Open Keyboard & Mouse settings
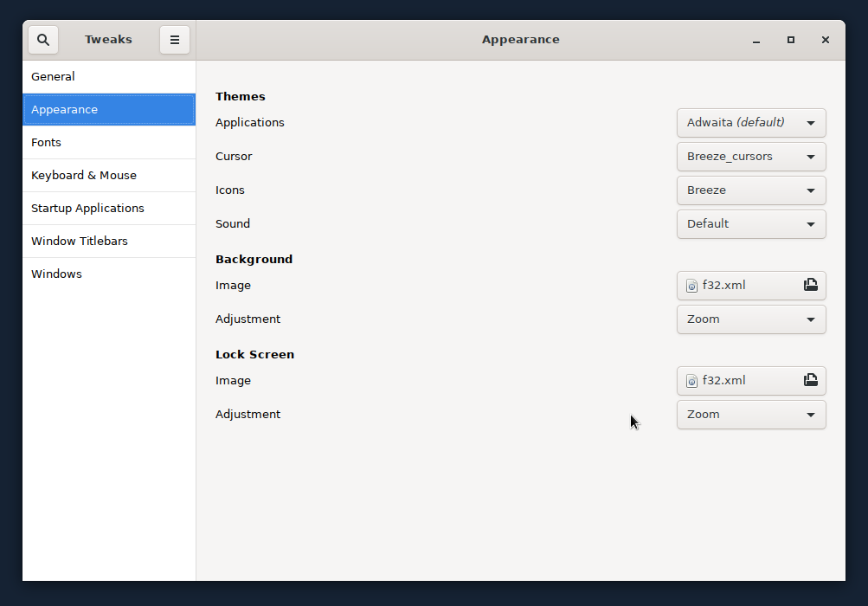This screenshot has height=606, width=868. pyautogui.click(x=109, y=176)
